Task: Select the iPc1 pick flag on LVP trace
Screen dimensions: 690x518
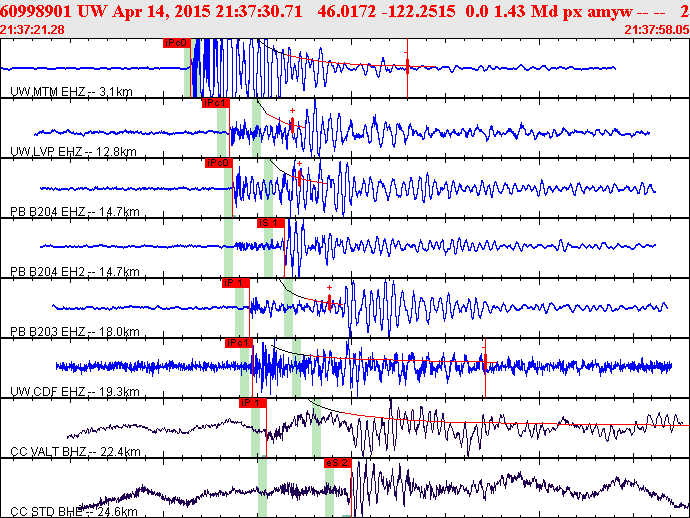Action: tap(216, 103)
